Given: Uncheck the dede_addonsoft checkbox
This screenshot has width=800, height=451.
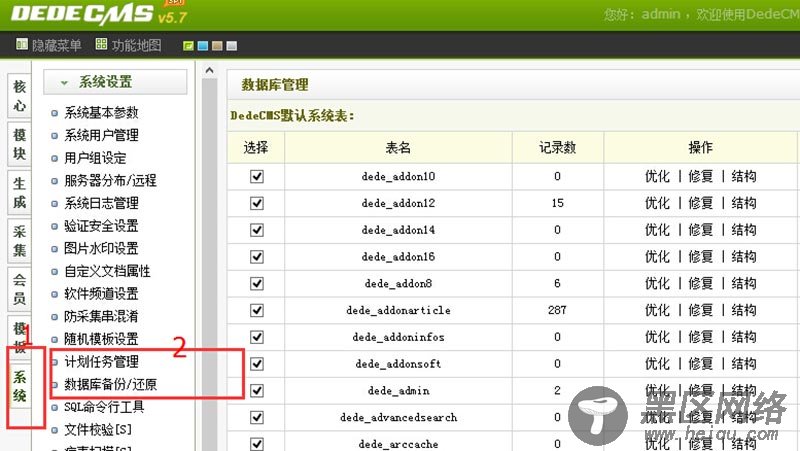Looking at the screenshot, I should click(257, 364).
